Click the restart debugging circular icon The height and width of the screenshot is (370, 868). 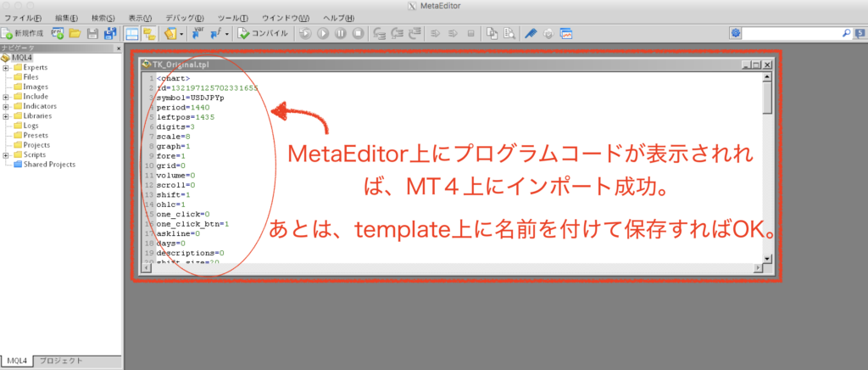tap(305, 33)
